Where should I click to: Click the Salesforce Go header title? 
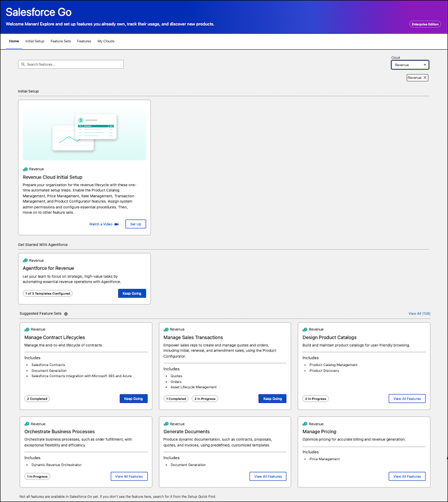click(x=39, y=12)
